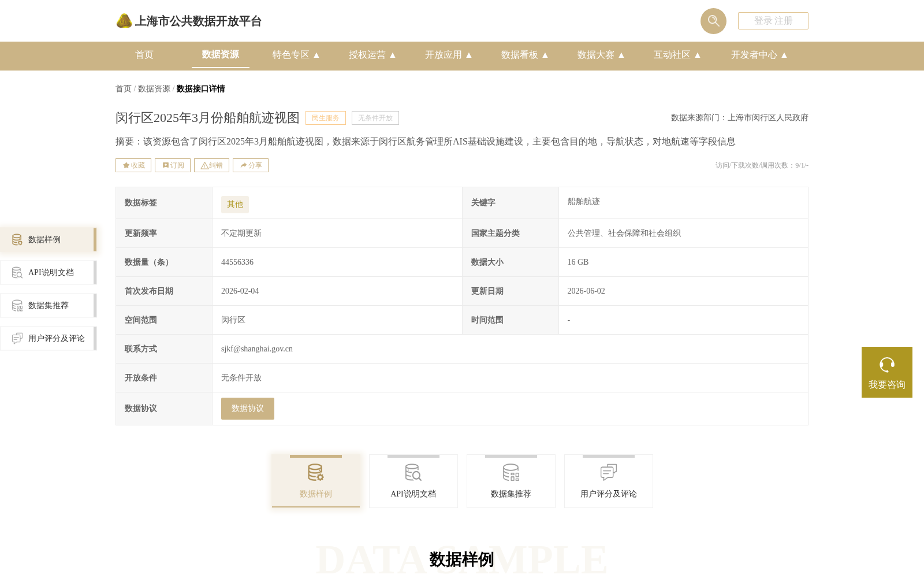
Task: Expand the 开发者中心 dropdown arrow
Action: pos(784,55)
